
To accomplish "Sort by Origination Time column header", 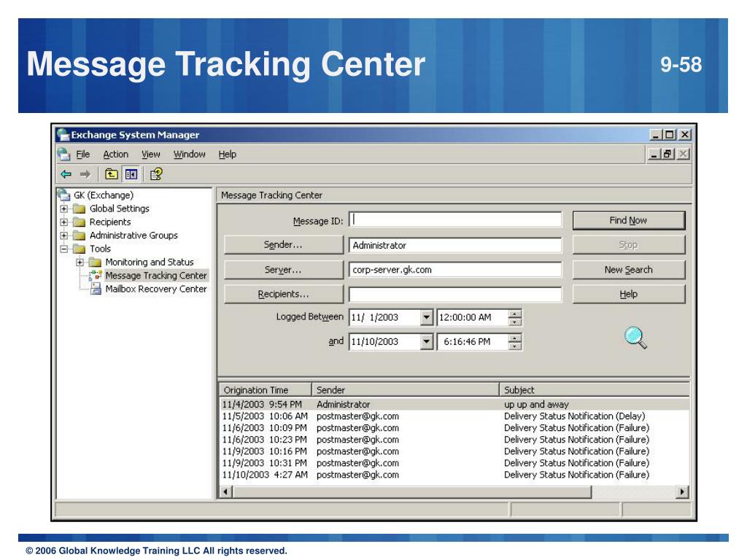I will click(x=266, y=390).
